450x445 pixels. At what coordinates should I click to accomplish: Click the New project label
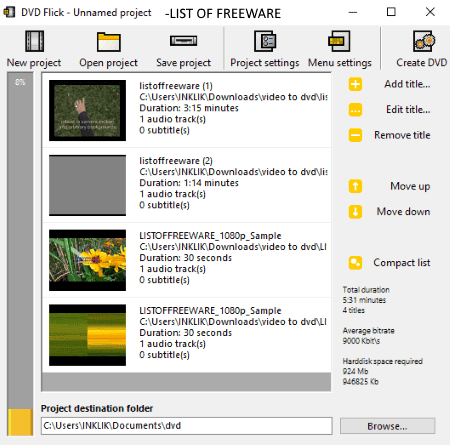tap(34, 63)
